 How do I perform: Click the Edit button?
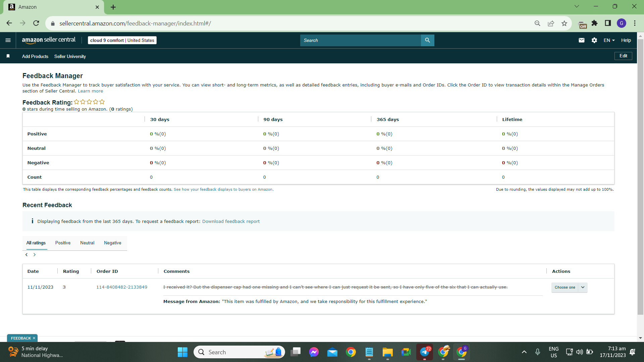623,56
